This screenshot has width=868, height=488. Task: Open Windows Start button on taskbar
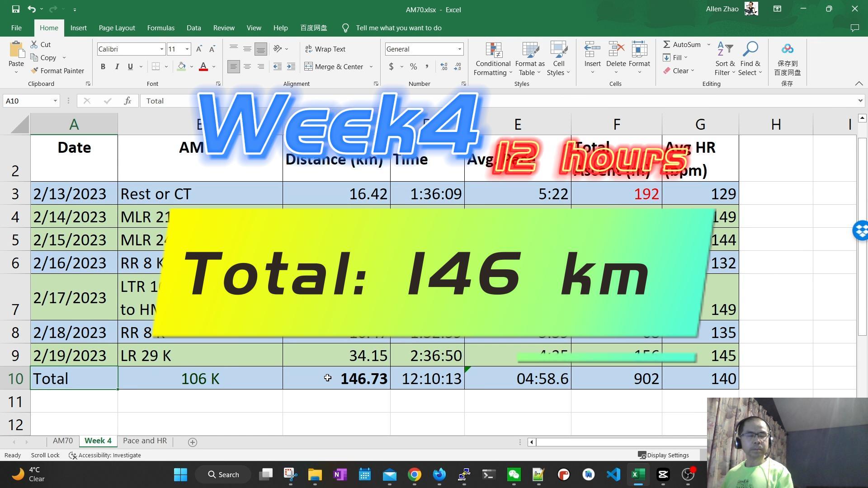180,474
